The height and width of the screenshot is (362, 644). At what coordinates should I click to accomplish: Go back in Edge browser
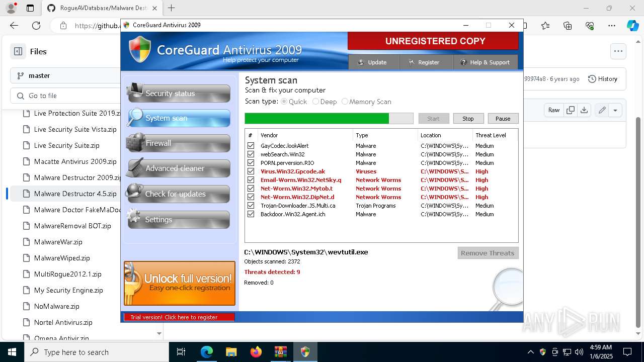(14, 26)
